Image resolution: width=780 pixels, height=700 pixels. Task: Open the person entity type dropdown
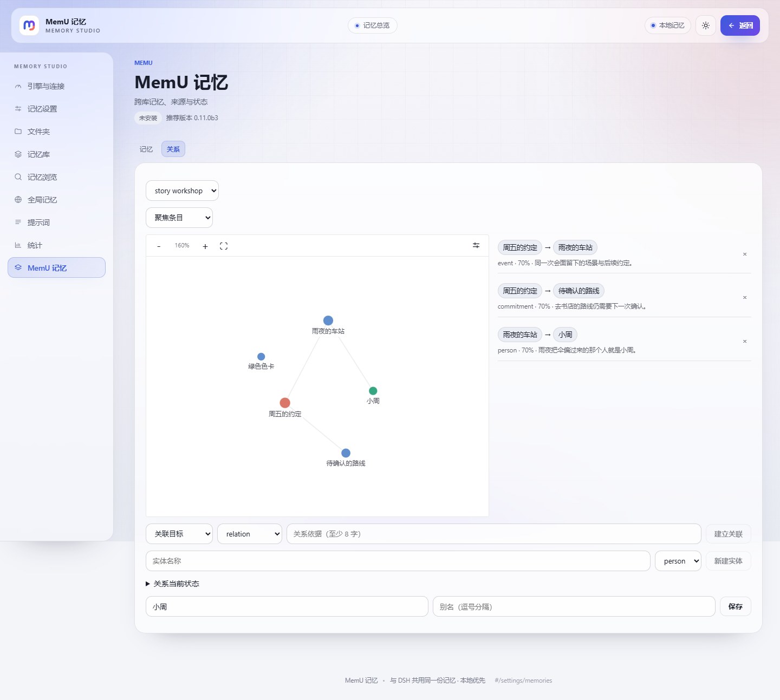[678, 561]
